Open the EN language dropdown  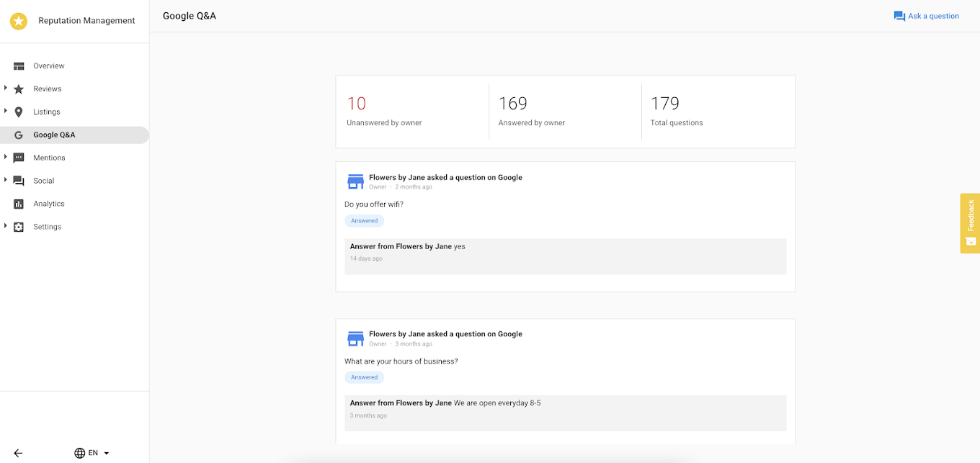pyautogui.click(x=92, y=453)
